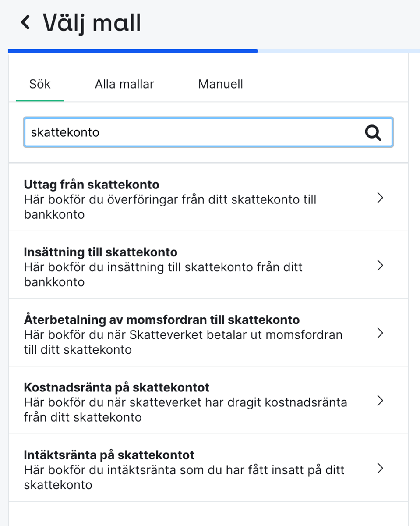This screenshot has height=526, width=420.
Task: Select "Återbetalning av momsfordran till skattekonto"
Action: (175, 333)
